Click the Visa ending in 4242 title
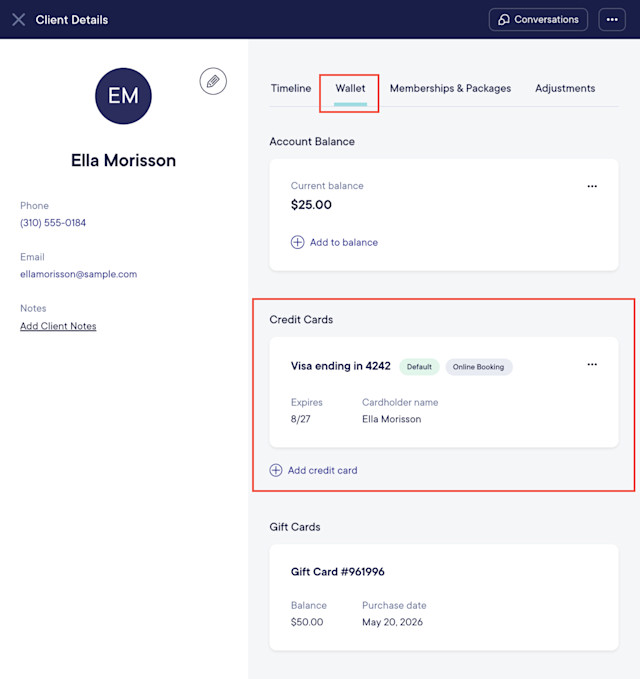Viewport: 640px width, 679px height. (341, 366)
